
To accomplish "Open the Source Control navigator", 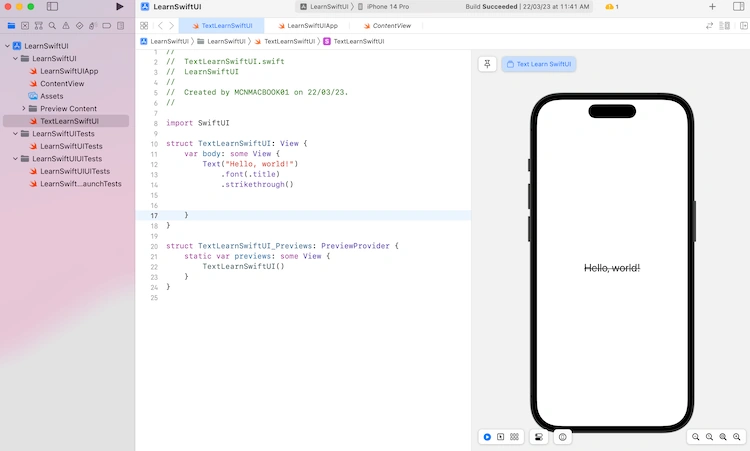I will pos(25,26).
